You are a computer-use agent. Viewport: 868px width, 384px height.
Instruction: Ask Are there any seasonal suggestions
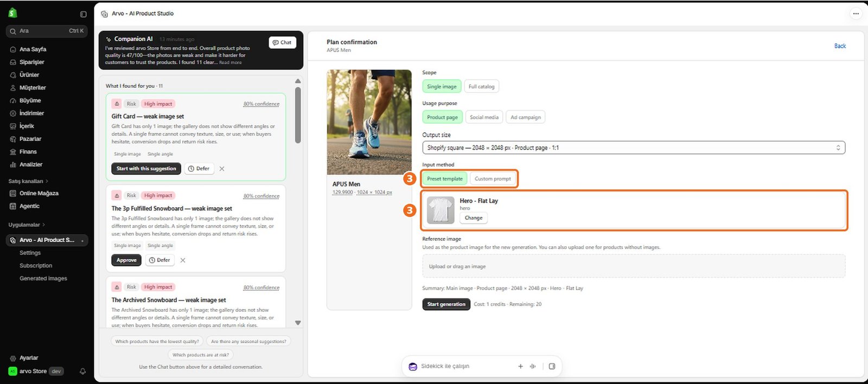[x=248, y=342]
